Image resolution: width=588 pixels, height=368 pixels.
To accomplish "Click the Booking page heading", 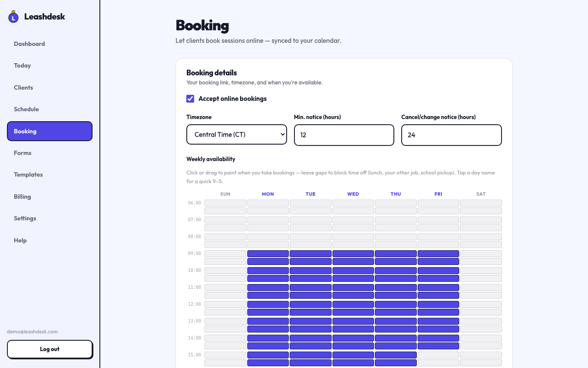I will tap(202, 26).
